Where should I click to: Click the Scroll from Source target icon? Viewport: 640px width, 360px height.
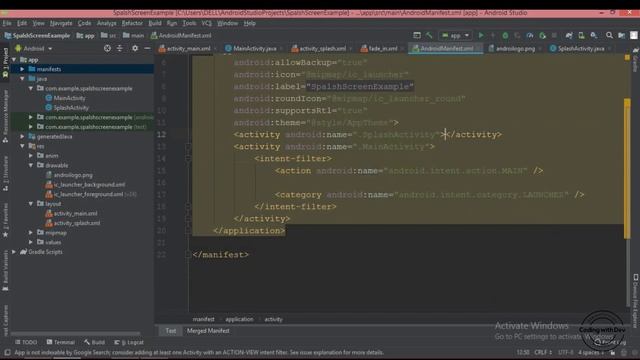coord(107,48)
